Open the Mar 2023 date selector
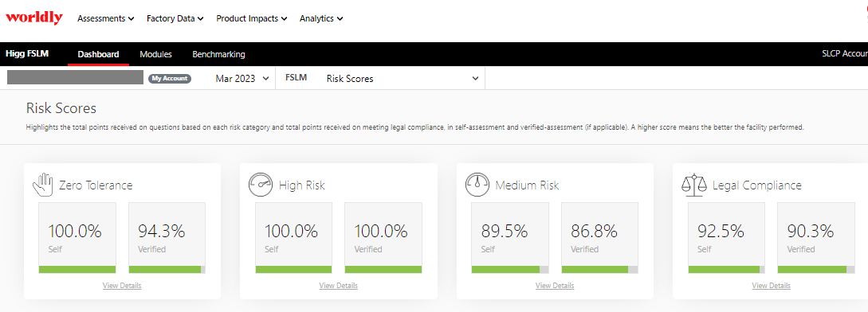The image size is (868, 312). tap(242, 79)
